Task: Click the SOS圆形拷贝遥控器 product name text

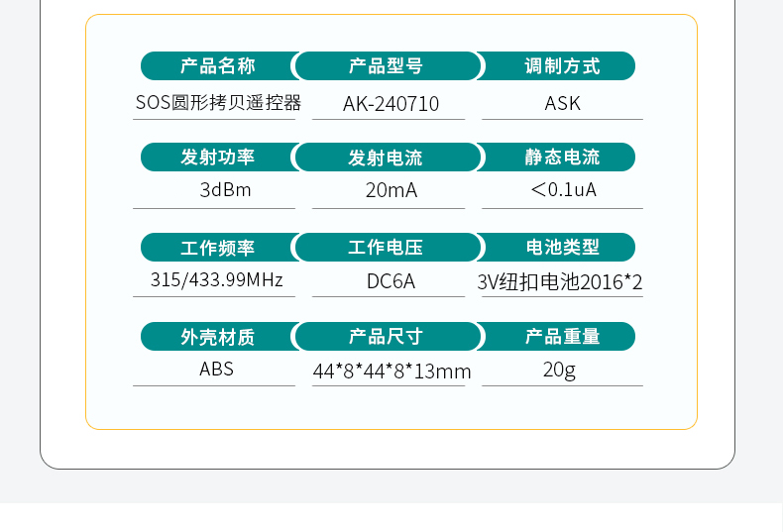Action: click(218, 102)
